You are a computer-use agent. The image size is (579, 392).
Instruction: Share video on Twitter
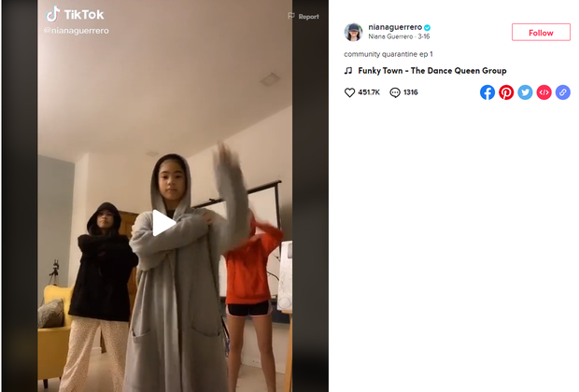[525, 92]
